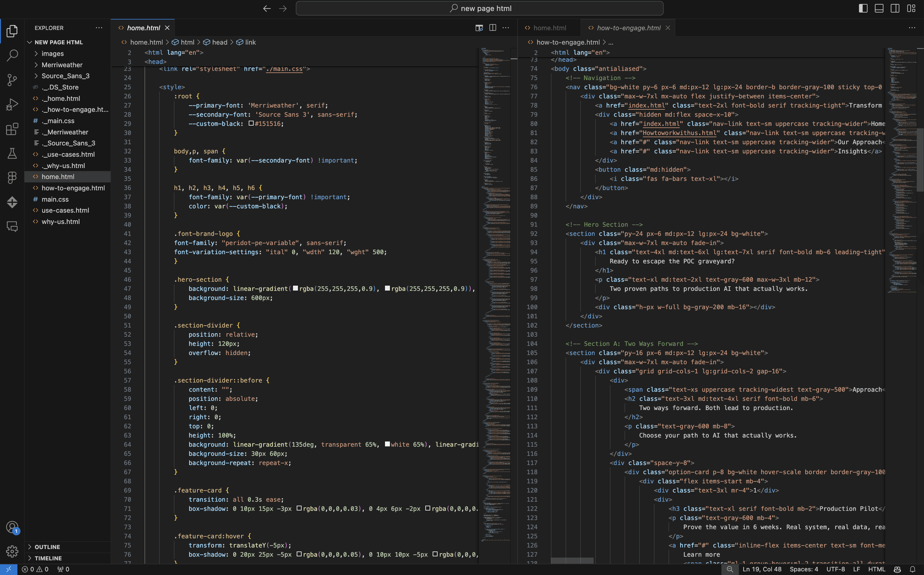Screen dimensions: 924x575
Task: Open the Extensions view
Action: tap(12, 129)
